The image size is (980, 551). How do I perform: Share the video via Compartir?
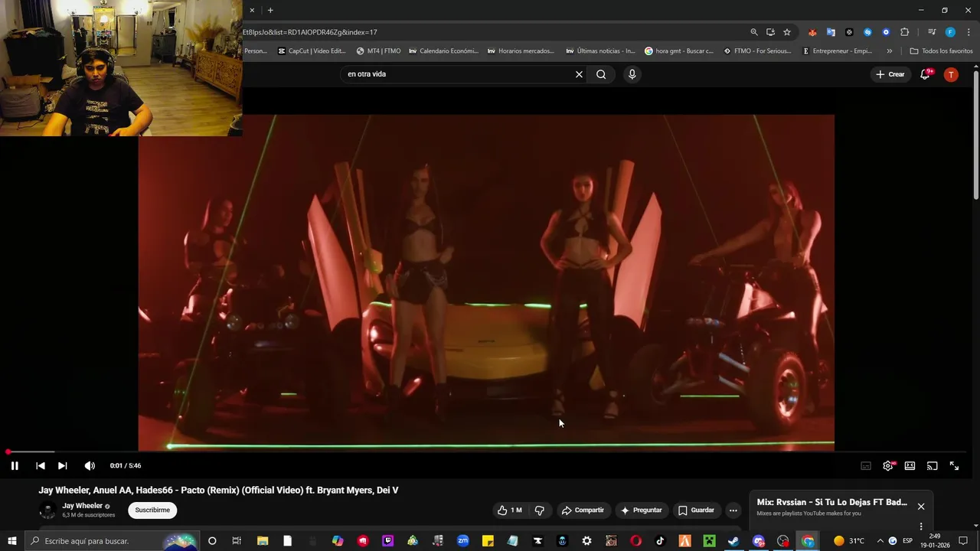(583, 510)
